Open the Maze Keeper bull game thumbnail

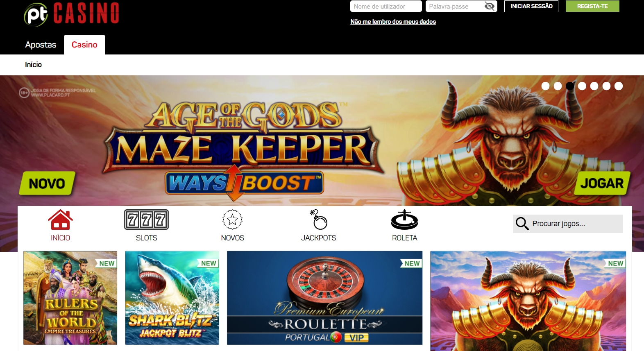point(528,301)
